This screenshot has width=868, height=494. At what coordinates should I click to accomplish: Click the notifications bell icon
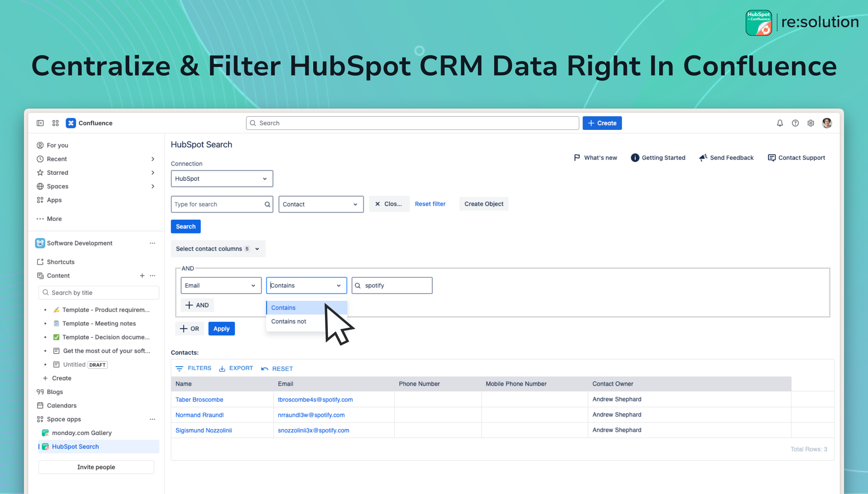pos(780,123)
